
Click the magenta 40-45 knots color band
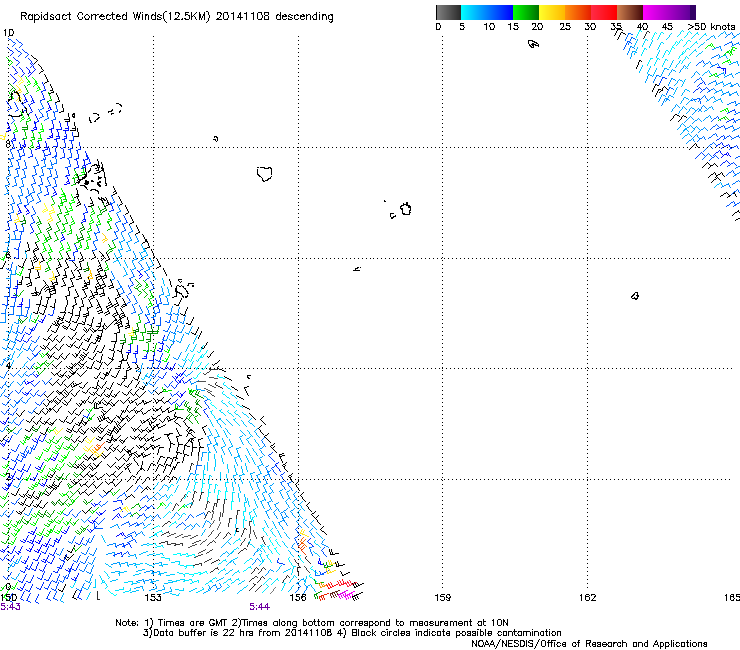click(x=656, y=12)
